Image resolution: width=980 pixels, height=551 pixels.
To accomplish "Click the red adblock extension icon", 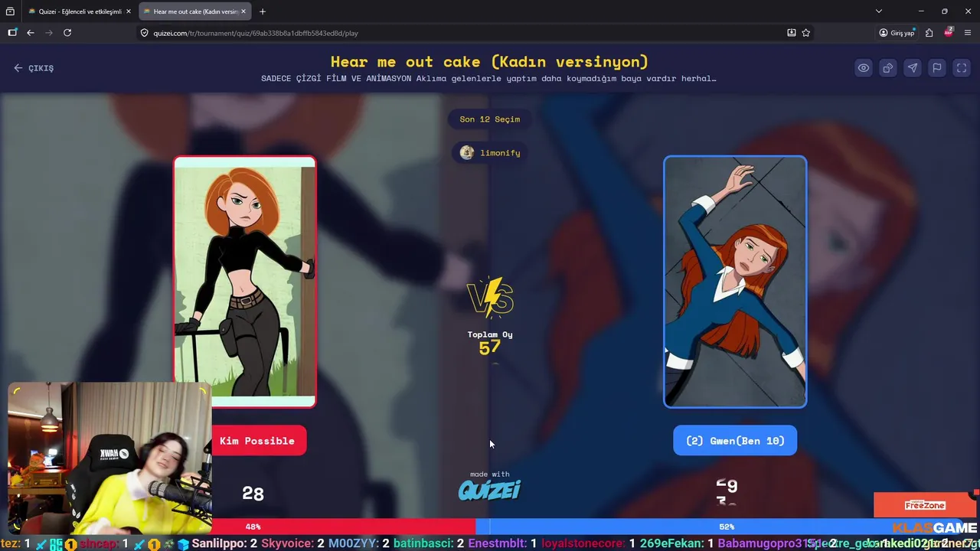I will coord(949,32).
